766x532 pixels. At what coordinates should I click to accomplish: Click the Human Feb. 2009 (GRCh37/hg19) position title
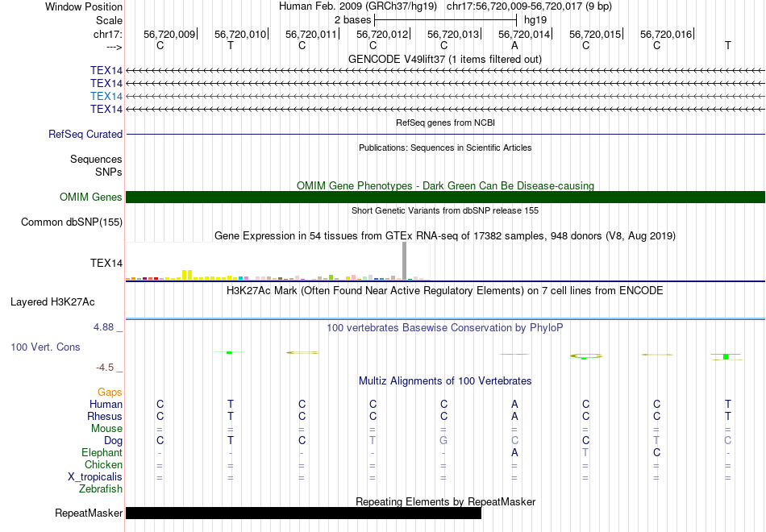360,6
